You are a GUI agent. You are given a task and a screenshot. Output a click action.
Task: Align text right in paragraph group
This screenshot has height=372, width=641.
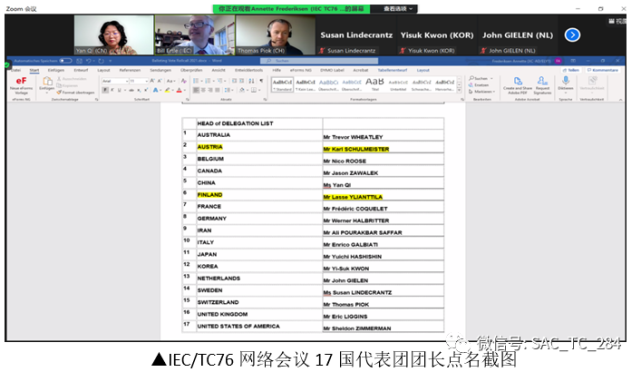tap(210, 90)
